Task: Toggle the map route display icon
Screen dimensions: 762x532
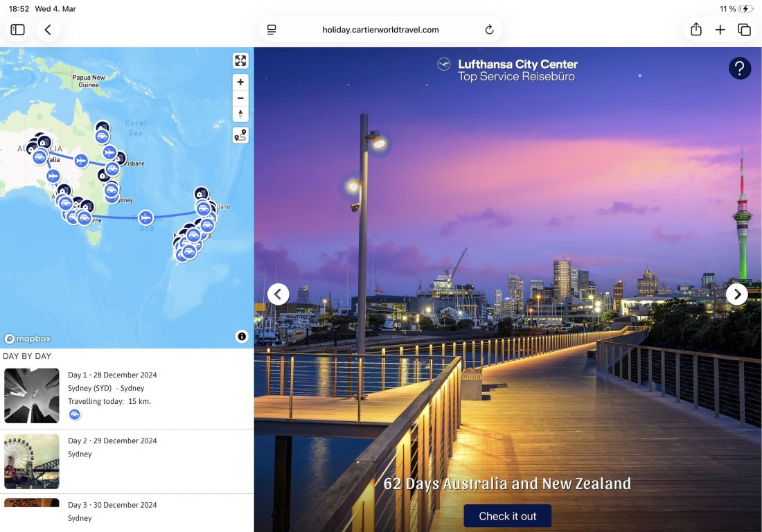Action: point(240,136)
